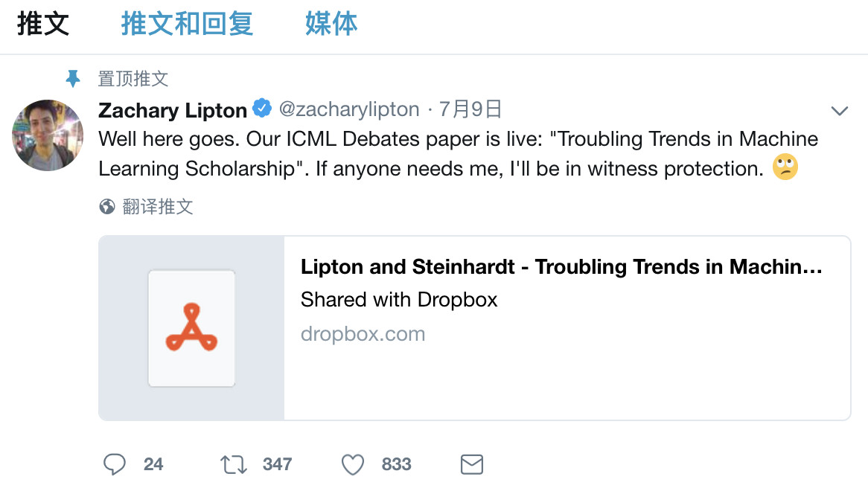Open the 推文和回复 tab
This screenshot has width=868, height=494.
point(187,24)
